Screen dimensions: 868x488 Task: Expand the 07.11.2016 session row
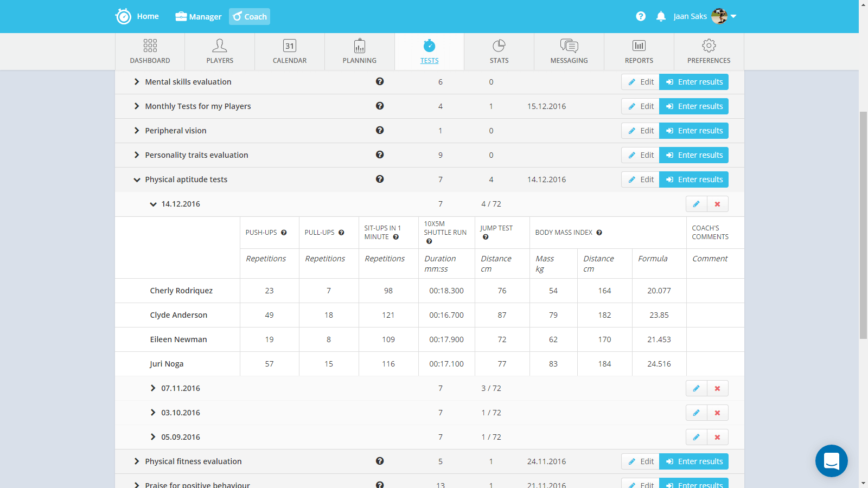(x=153, y=388)
